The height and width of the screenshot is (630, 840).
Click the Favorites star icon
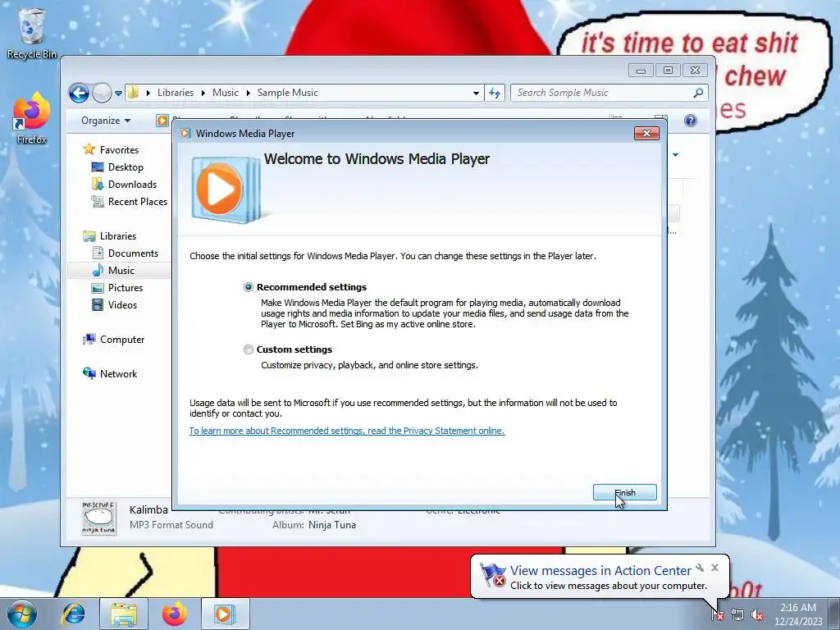(89, 149)
